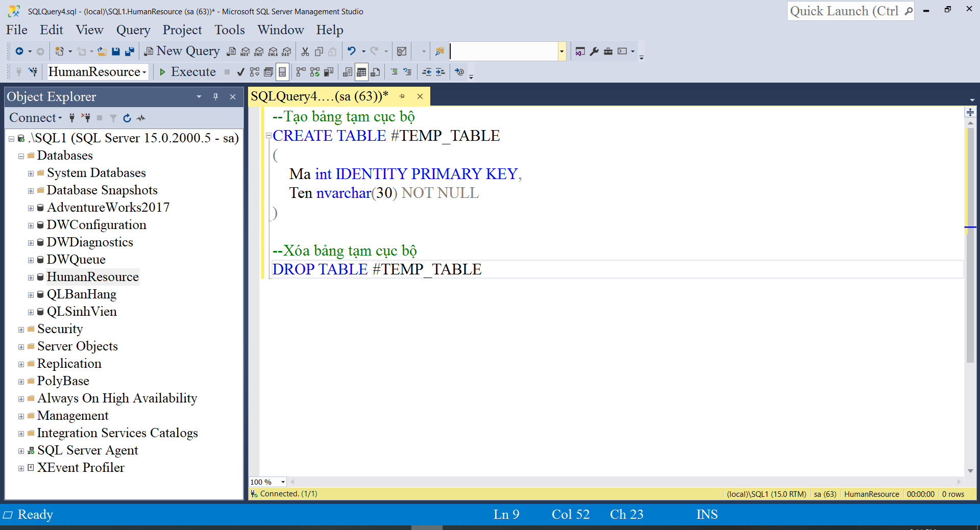Open the Query menu

pyautogui.click(x=133, y=30)
